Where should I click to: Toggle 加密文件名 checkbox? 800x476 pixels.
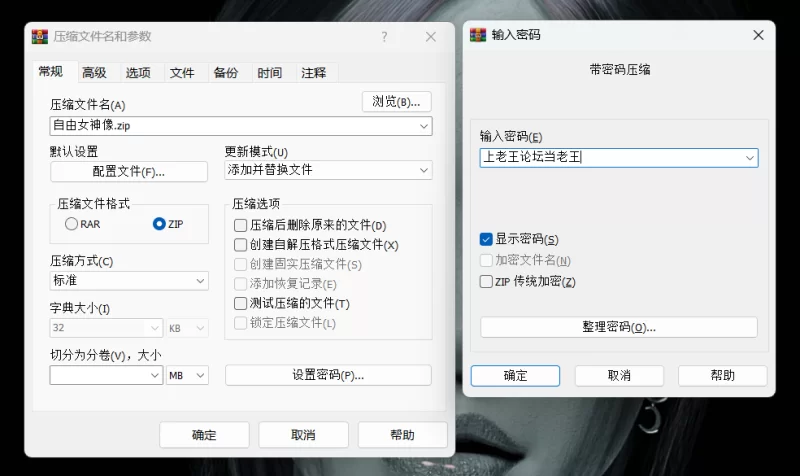coord(486,260)
